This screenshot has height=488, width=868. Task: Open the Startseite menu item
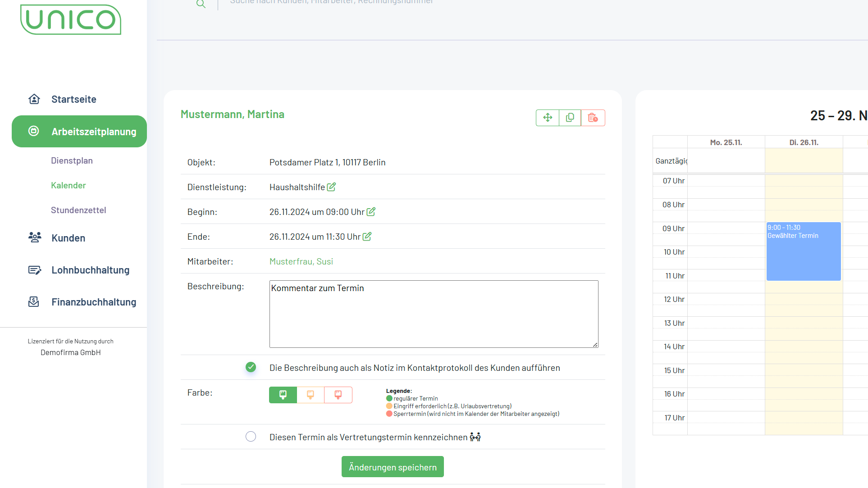[73, 99]
